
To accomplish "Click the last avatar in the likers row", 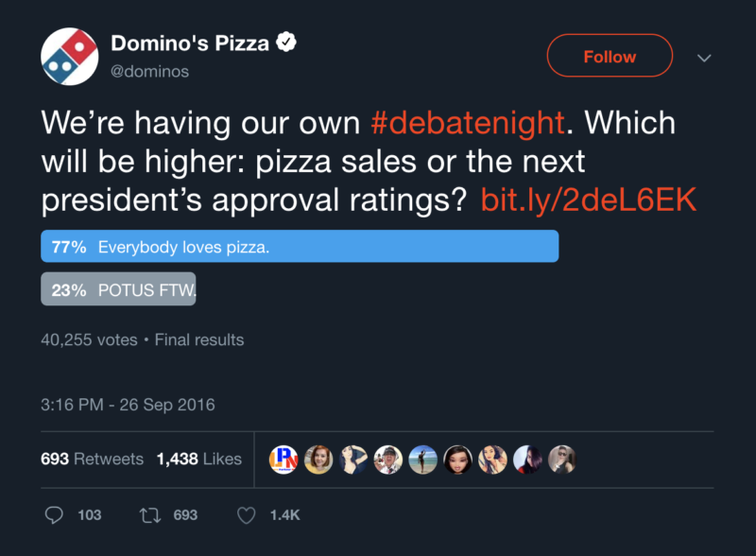I will click(562, 459).
